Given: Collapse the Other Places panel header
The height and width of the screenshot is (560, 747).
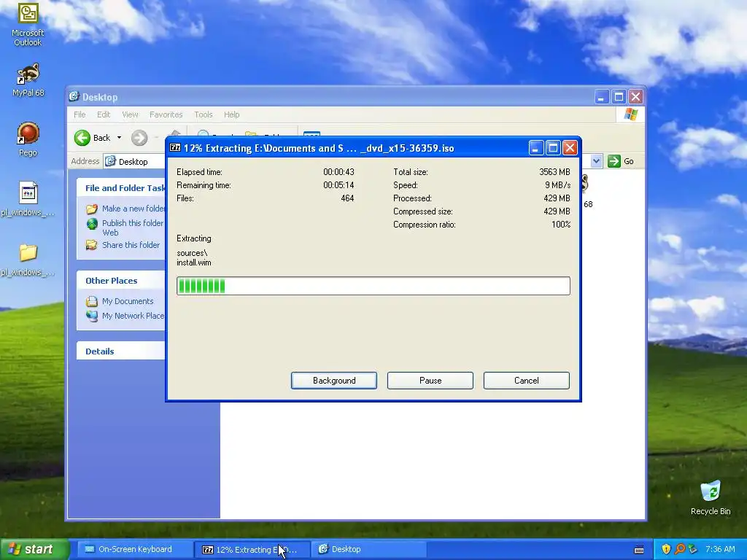Looking at the screenshot, I should click(121, 281).
